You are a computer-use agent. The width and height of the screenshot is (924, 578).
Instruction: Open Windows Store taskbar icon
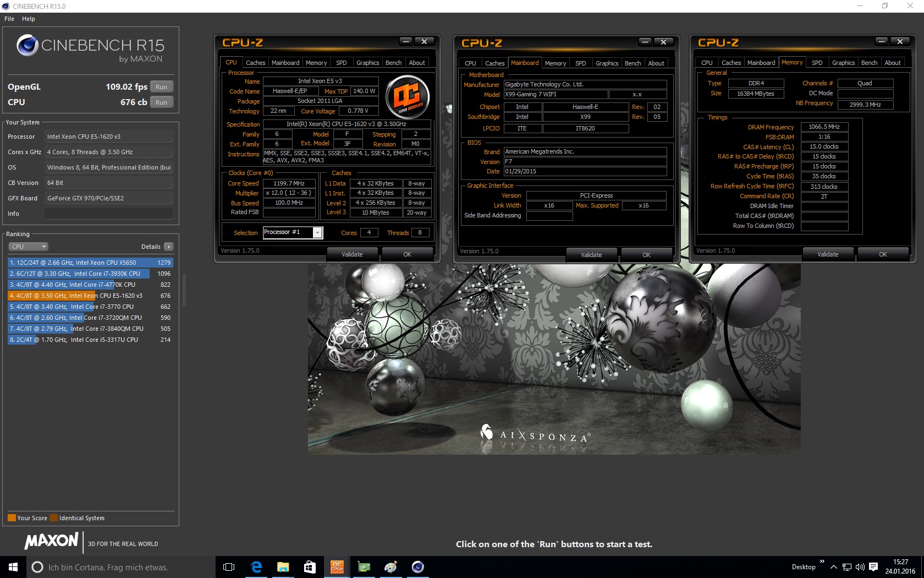coord(310,566)
